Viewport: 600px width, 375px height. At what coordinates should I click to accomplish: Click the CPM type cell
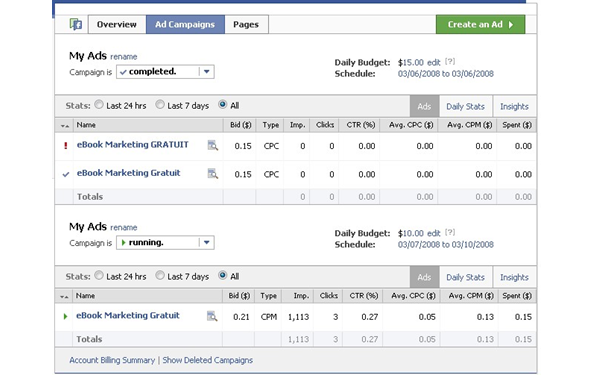(269, 317)
